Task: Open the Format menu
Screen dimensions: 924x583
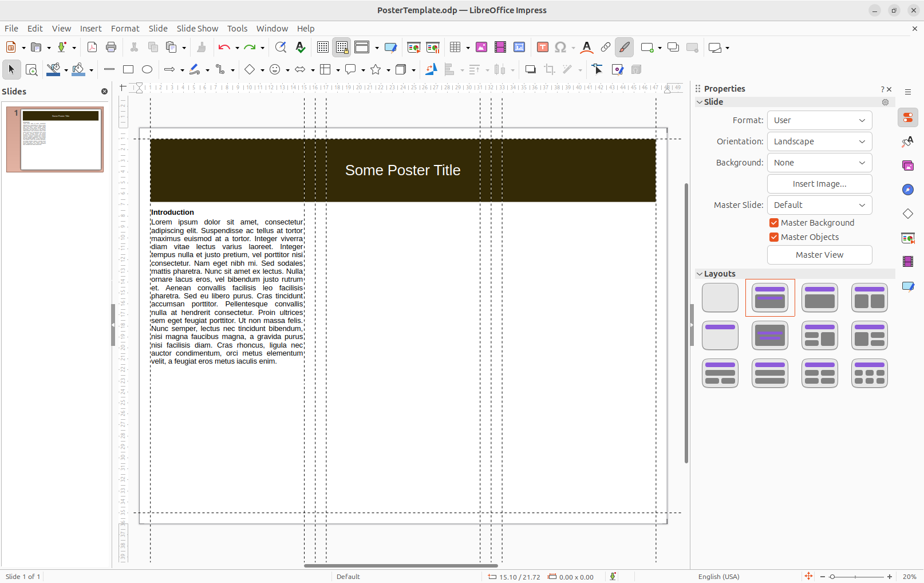Action: tap(125, 29)
